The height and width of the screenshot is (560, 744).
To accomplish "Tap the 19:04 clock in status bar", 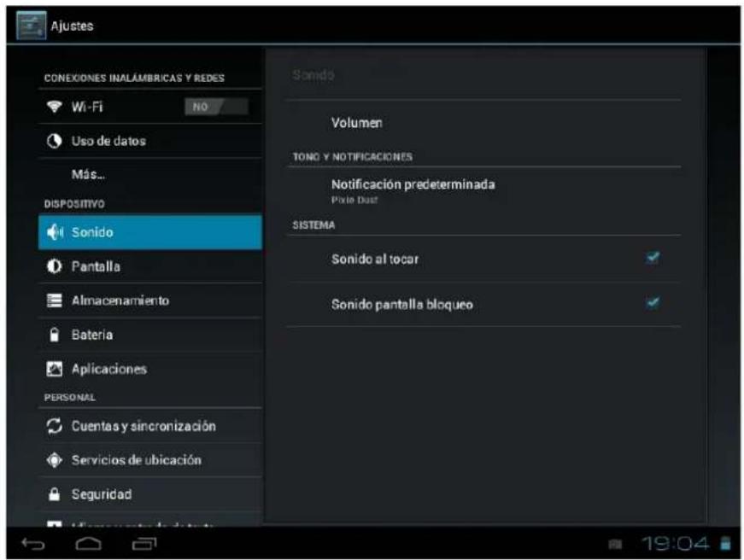I will [675, 544].
